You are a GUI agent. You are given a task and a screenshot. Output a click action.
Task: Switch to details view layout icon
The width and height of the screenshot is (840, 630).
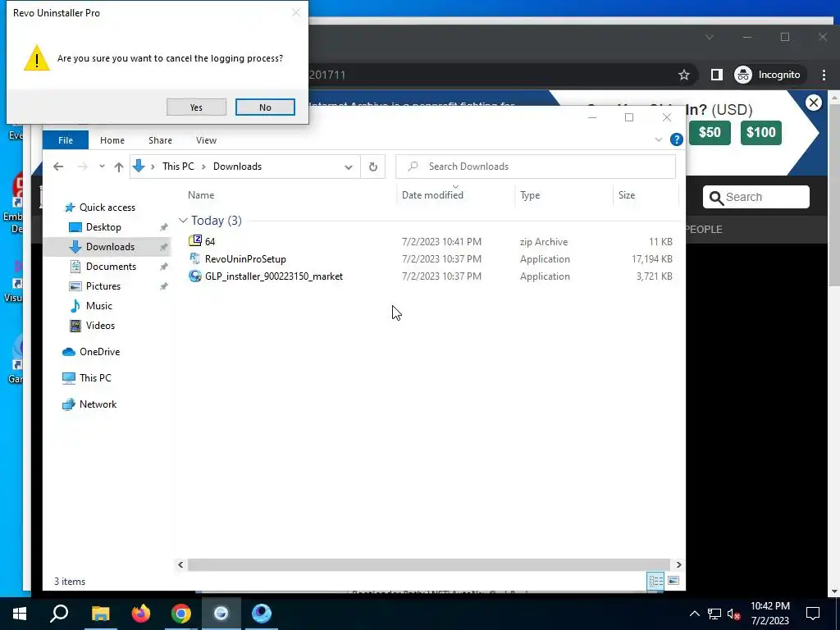tap(655, 581)
